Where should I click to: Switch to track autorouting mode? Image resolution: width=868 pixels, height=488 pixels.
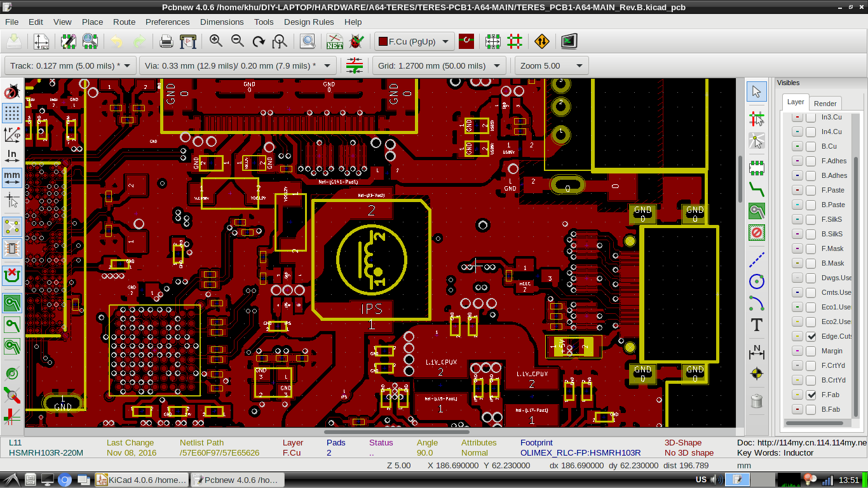point(515,42)
